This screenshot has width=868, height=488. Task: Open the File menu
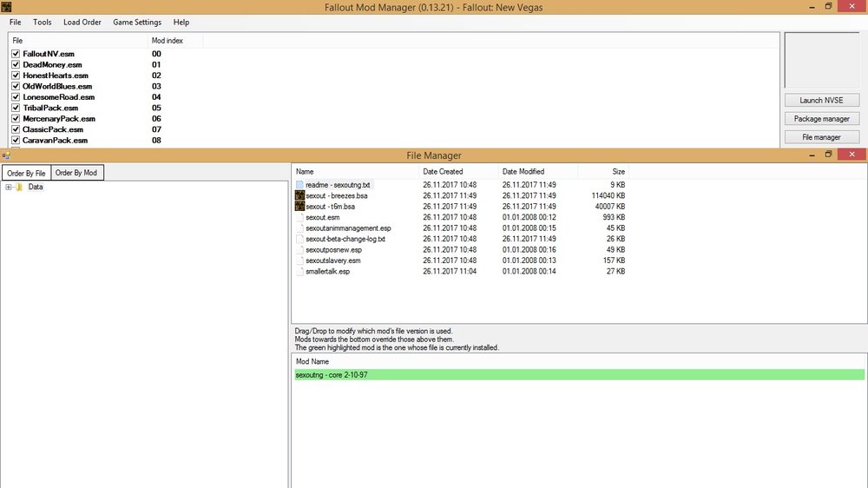15,23
